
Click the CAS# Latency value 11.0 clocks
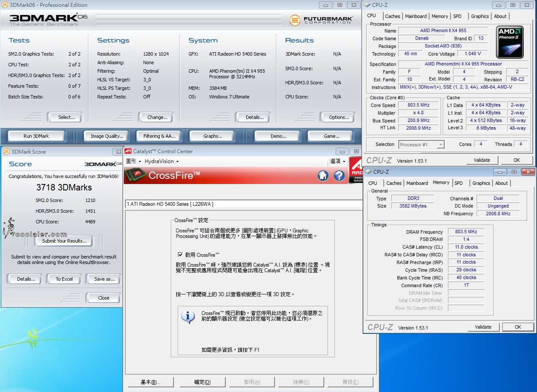point(466,247)
